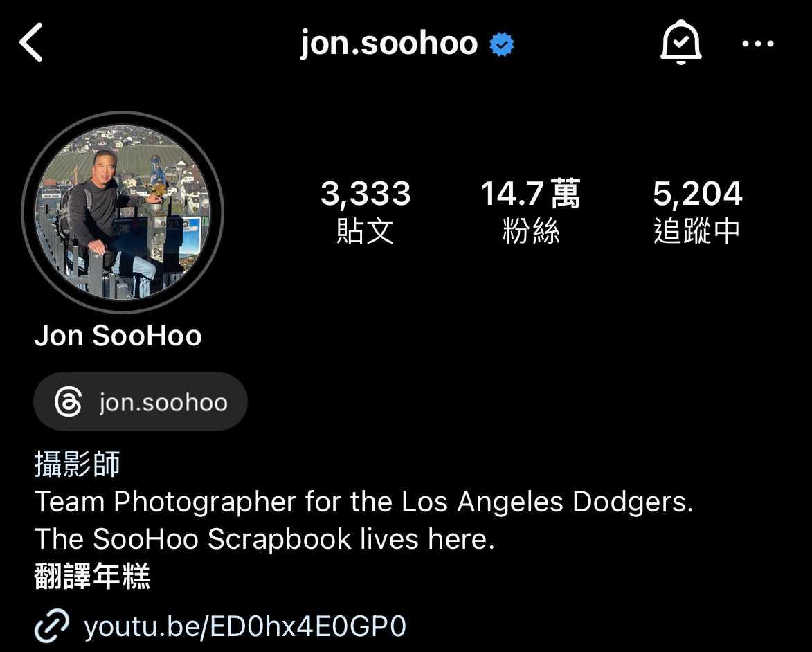Tap the 翻譯年糕 translation option
812x652 pixels.
[x=92, y=577]
